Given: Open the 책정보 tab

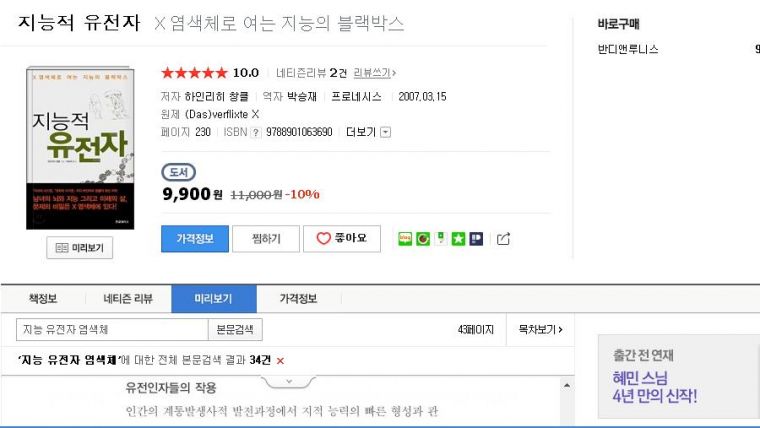Looking at the screenshot, I should (43, 299).
